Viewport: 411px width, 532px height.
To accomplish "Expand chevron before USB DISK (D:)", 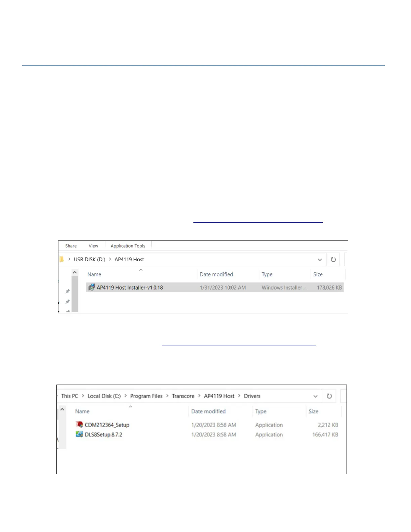I will point(69,259).
